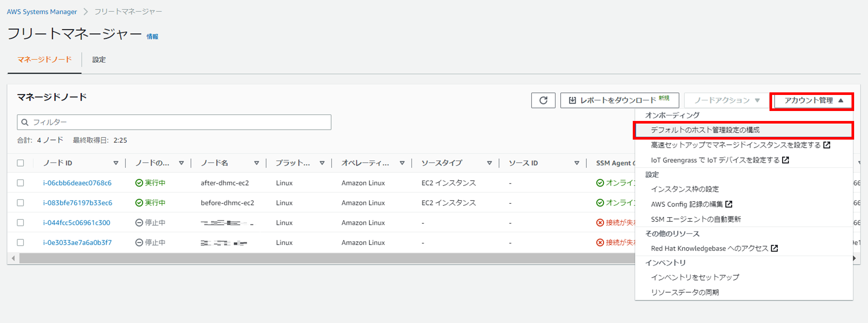Click online status icon in after-dhmc-ec2 row
868x323 pixels.
pyautogui.click(x=600, y=183)
